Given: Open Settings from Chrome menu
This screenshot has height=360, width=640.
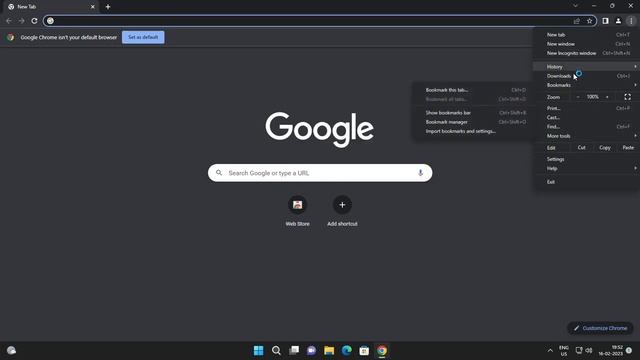Looking at the screenshot, I should (x=586, y=159).
